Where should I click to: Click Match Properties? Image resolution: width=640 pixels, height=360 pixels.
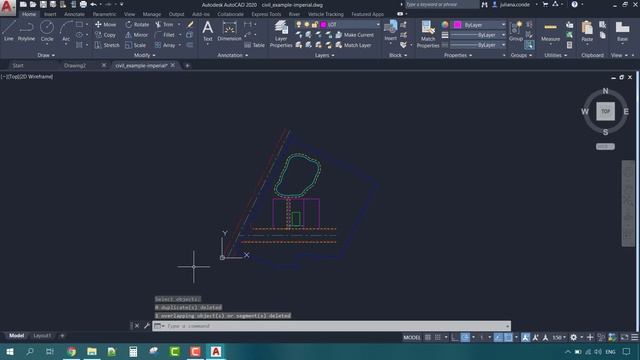[x=428, y=34]
